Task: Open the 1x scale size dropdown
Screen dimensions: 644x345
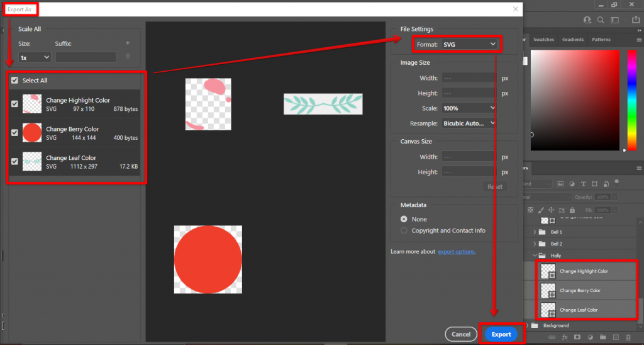Action: click(35, 57)
